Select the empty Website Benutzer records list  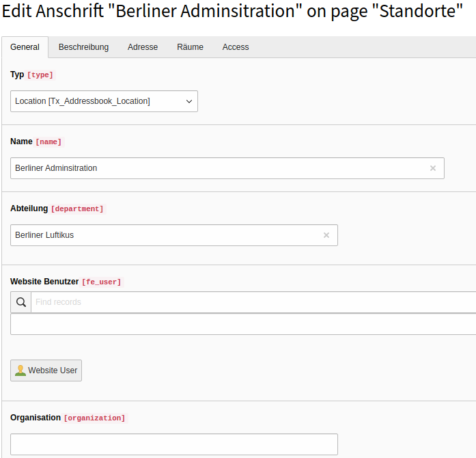point(242,325)
